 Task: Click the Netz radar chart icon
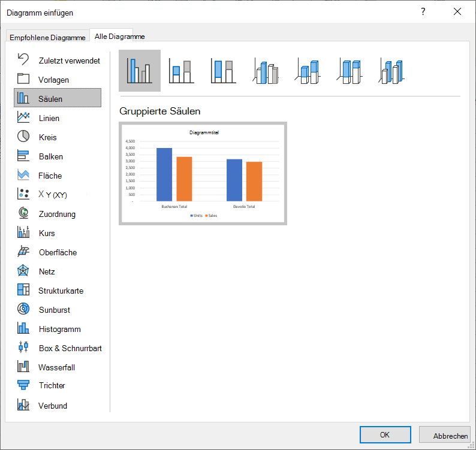point(23,270)
